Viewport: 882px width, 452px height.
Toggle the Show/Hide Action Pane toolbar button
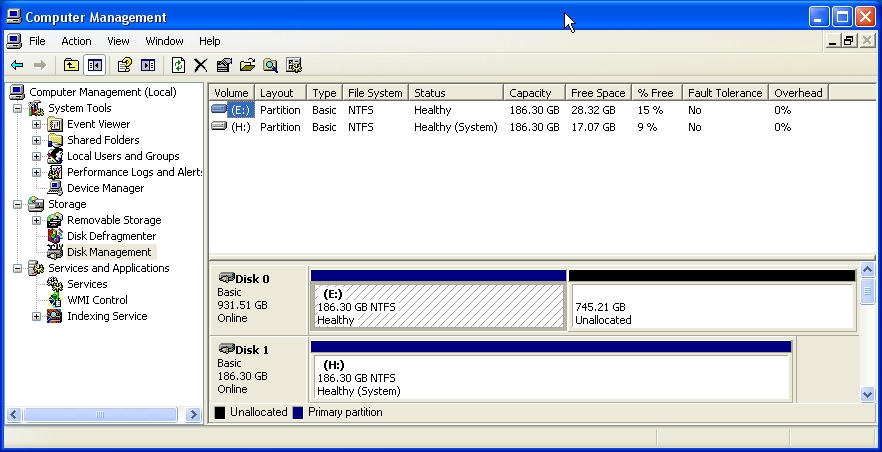click(148, 65)
